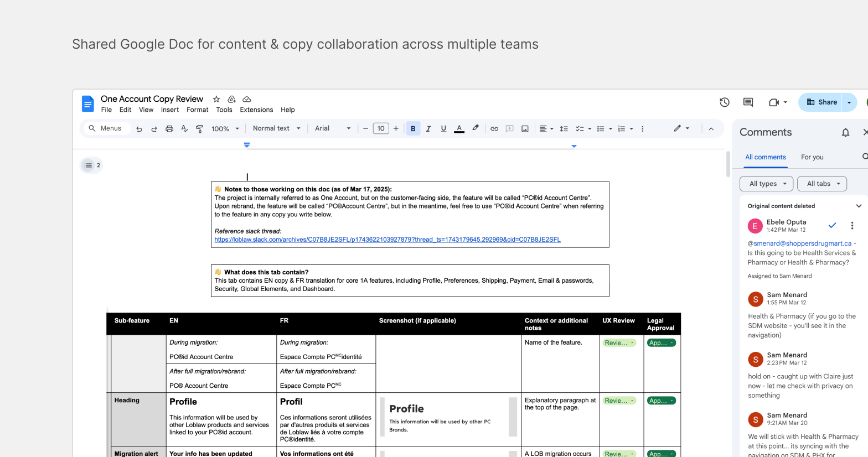View the cloud document status icon
Image resolution: width=868 pixels, height=457 pixels.
247,99
